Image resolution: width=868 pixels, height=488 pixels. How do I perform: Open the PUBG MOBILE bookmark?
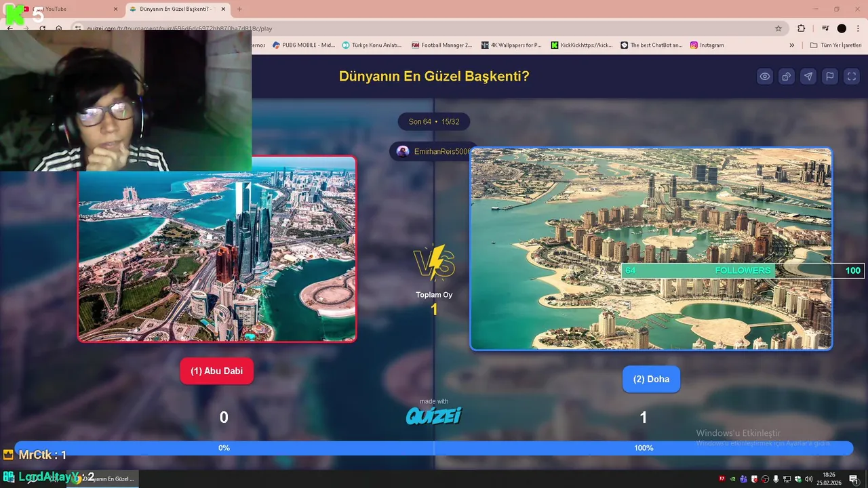point(304,45)
